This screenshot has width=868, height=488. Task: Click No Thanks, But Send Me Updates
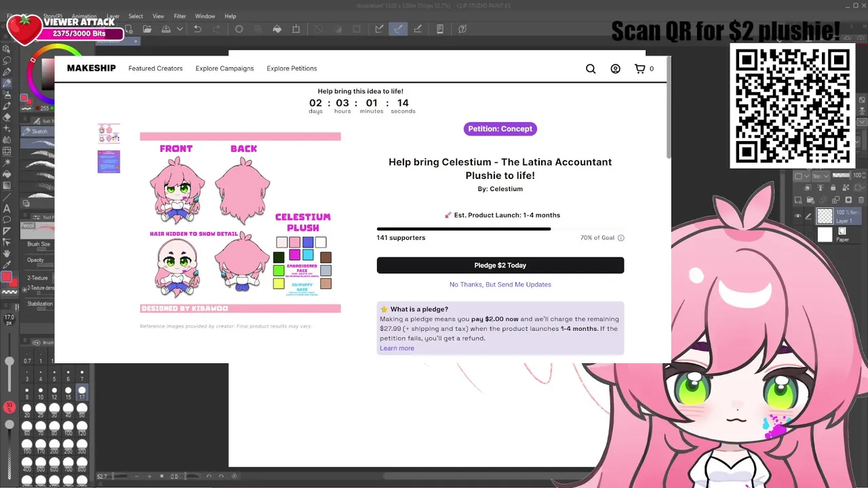[x=500, y=285]
